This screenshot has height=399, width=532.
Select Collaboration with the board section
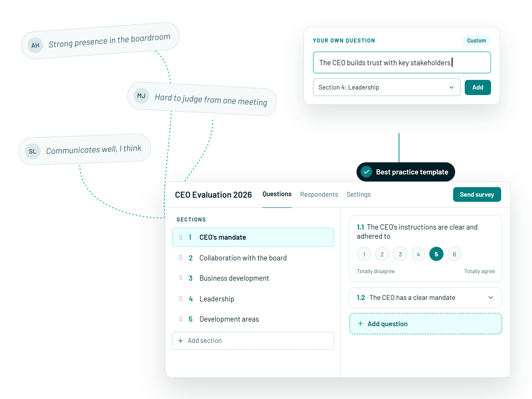253,258
